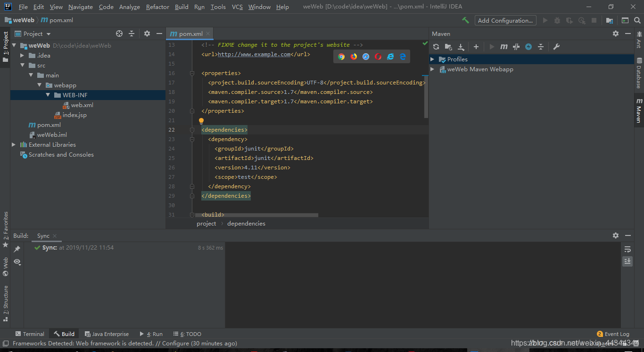Collapse the WEB-INF folder
Image resolution: width=644 pixels, height=352 pixels.
click(x=48, y=95)
